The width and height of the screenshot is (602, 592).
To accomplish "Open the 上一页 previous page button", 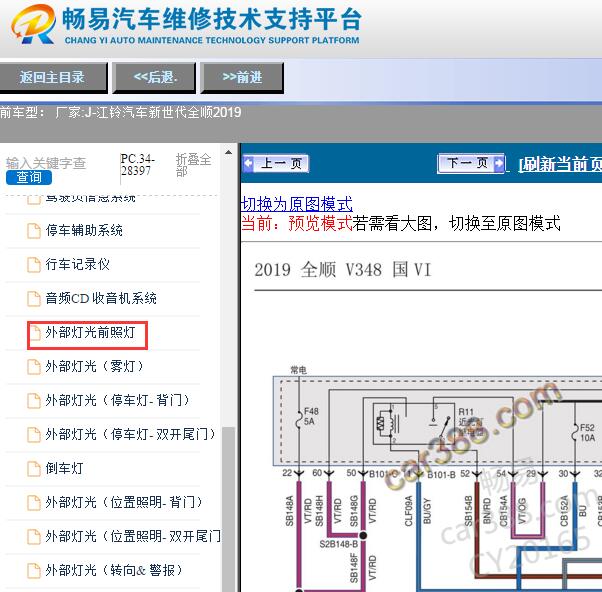I will [x=276, y=164].
